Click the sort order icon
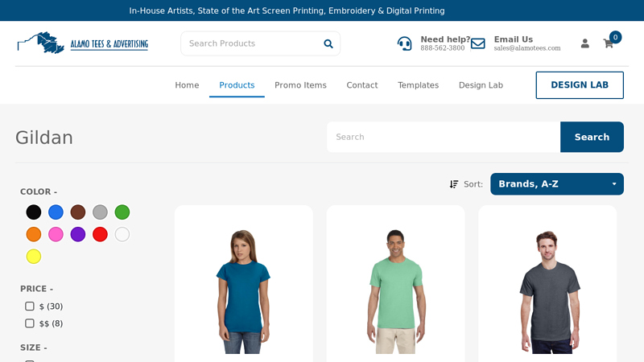Viewport: 644px width, 362px height. 454,184
